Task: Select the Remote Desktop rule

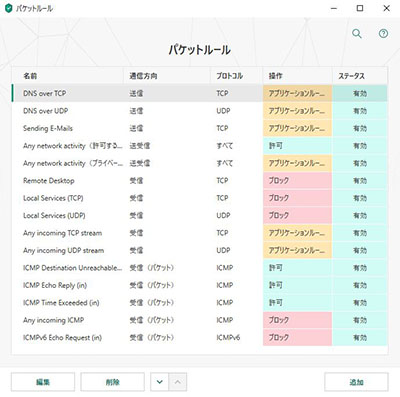Action: tap(200, 181)
